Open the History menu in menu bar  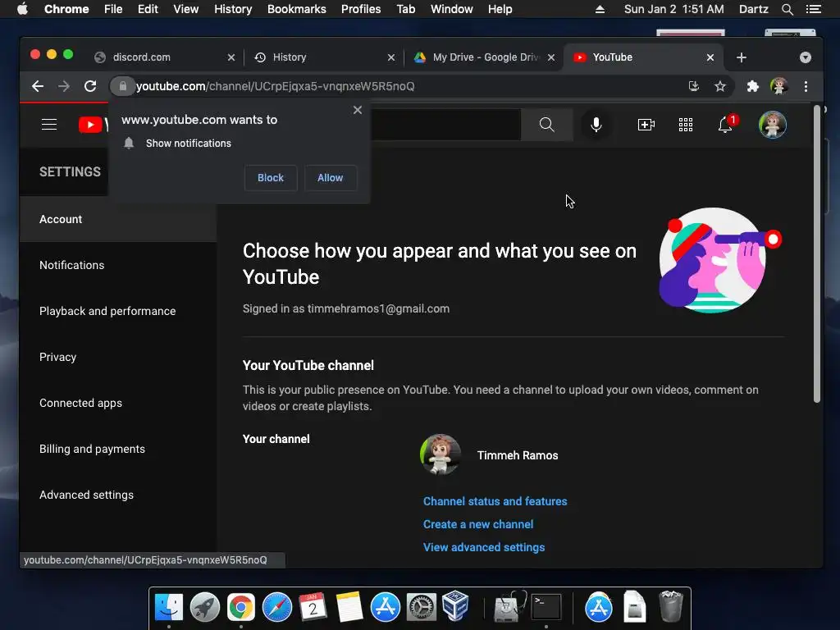[x=232, y=9]
